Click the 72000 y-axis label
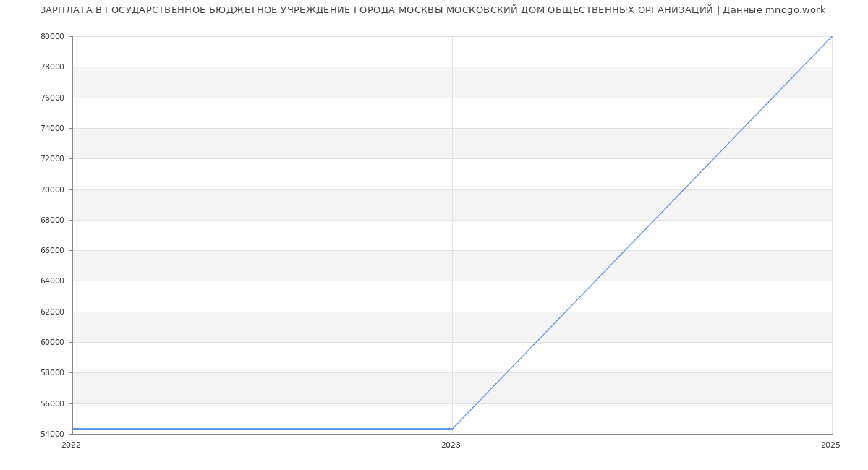Image resolution: width=868 pixels, height=470 pixels. [x=52, y=158]
